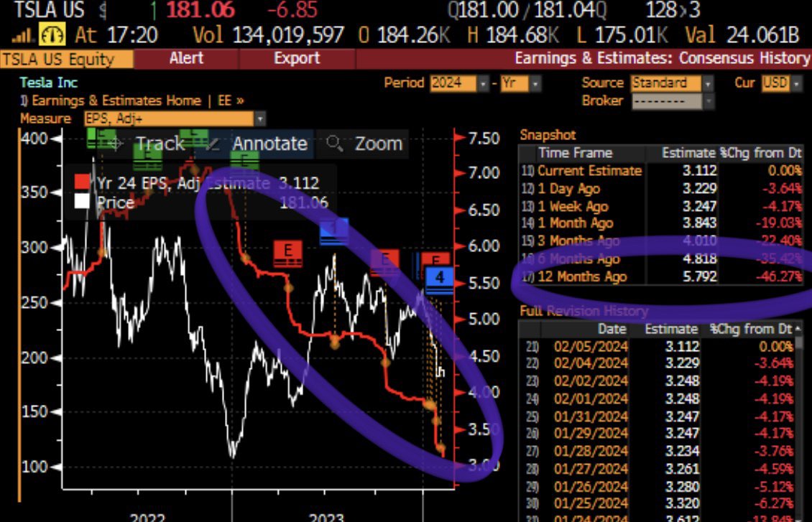
Task: Click the red E earnings marker near 6.00
Action: 288,253
